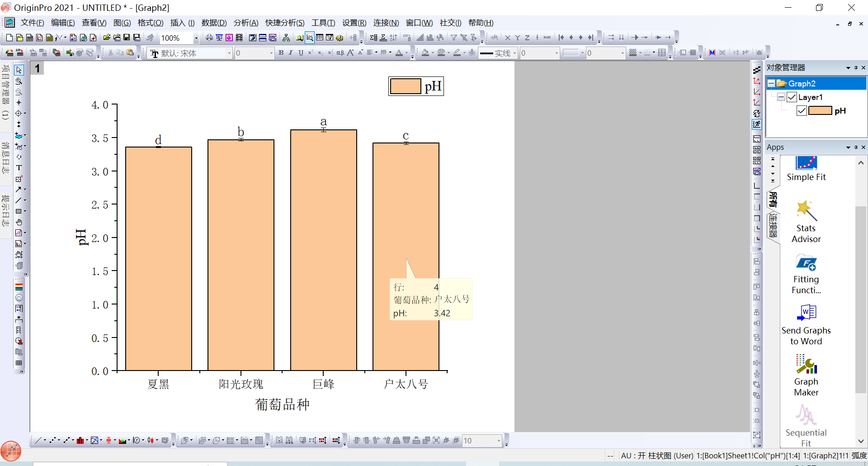Open the zoom level 100% dropdown

coord(196,38)
